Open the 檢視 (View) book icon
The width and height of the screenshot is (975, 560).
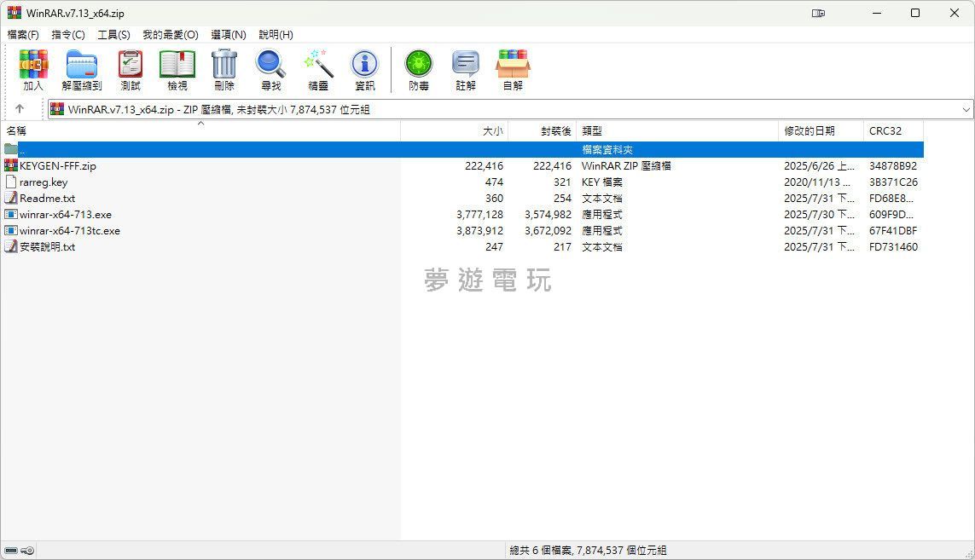coord(177,70)
